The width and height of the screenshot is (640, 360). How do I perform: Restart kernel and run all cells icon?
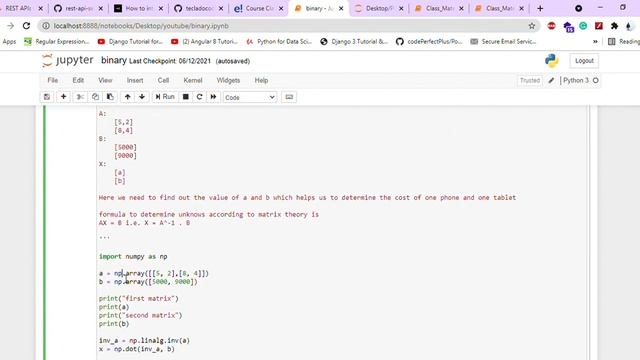[x=213, y=97]
